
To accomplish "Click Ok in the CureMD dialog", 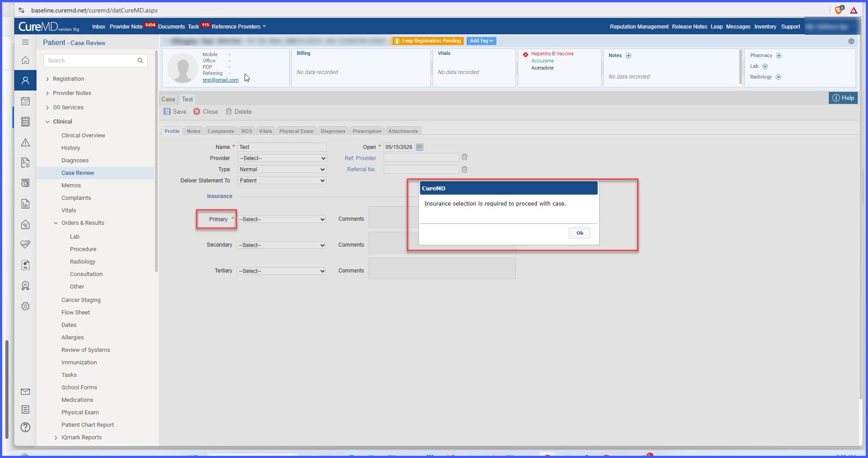I will [x=580, y=233].
